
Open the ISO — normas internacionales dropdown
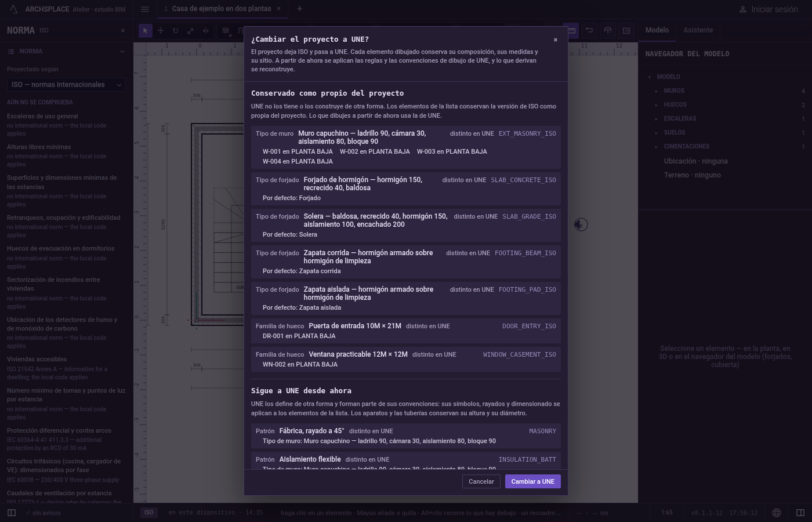click(x=66, y=85)
